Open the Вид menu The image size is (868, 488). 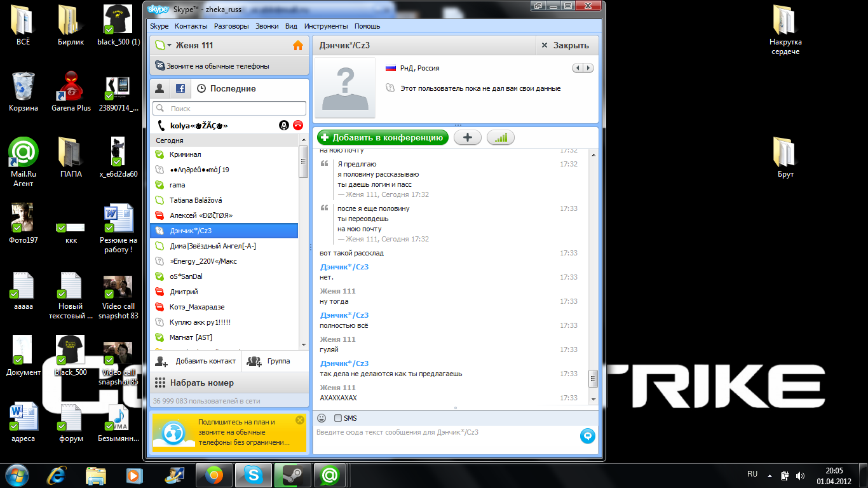click(x=291, y=26)
